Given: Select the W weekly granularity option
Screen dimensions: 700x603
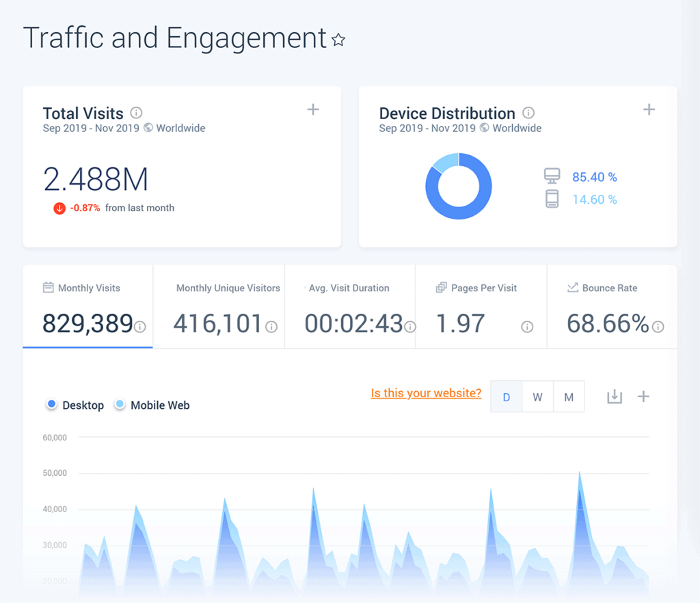Looking at the screenshot, I should pos(537,397).
